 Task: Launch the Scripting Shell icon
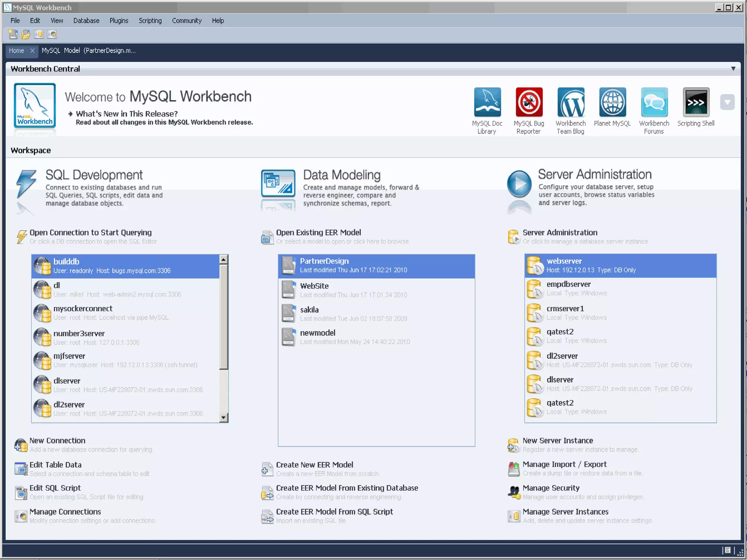(x=696, y=102)
